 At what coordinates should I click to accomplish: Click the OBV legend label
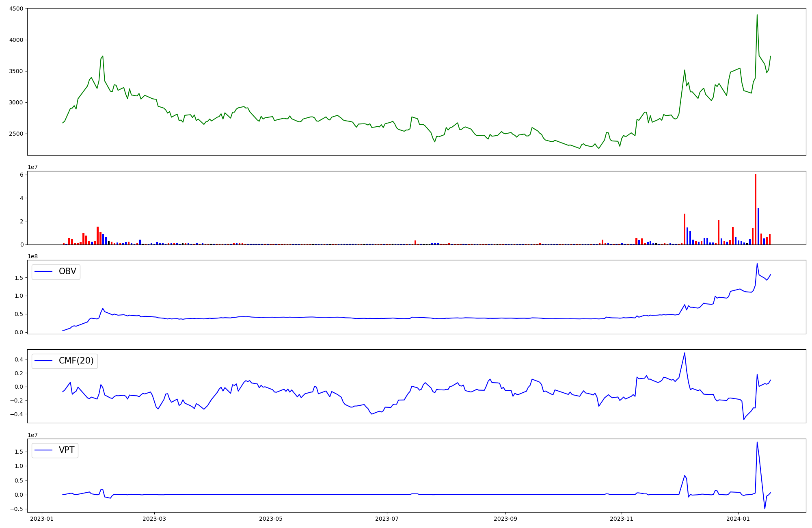(x=67, y=271)
